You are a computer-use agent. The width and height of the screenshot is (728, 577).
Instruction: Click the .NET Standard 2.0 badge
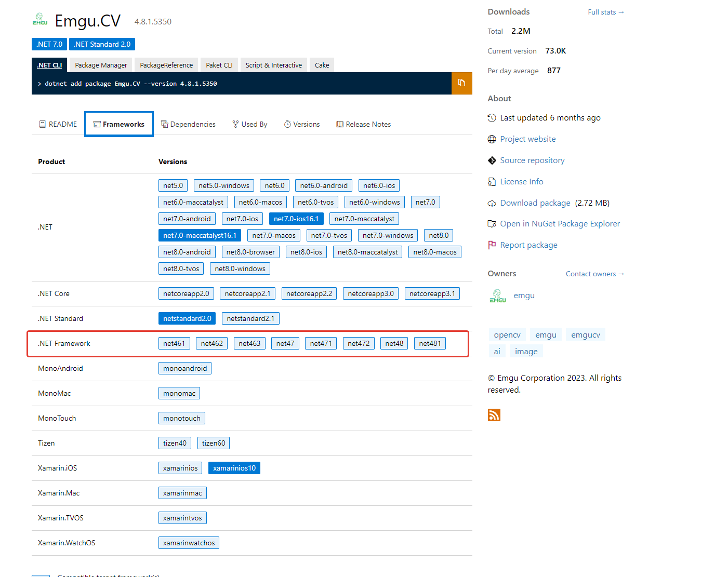coord(102,44)
